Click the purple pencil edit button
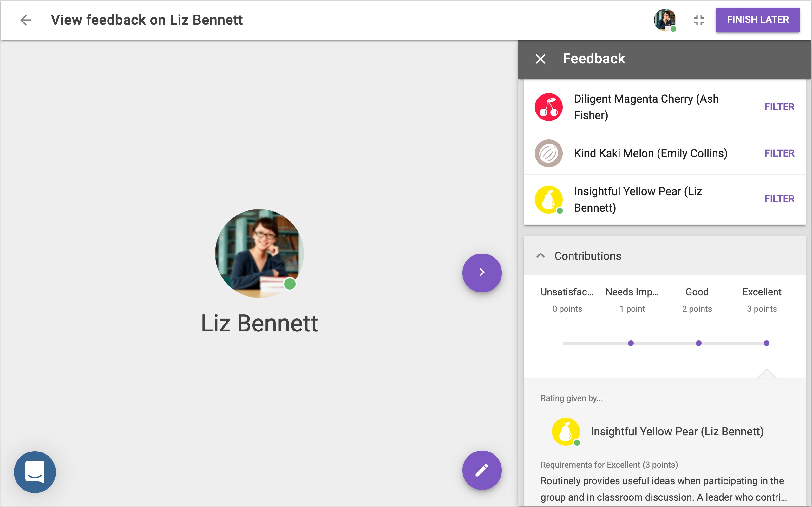 (x=481, y=470)
